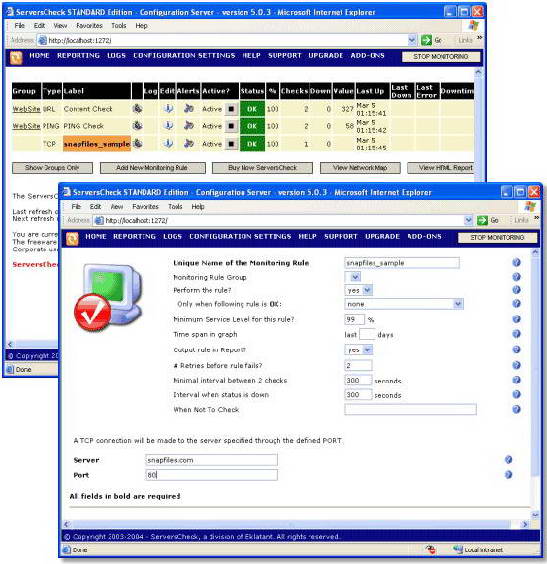Click Retries before rule fails field
The height and width of the screenshot is (564, 547).
click(x=358, y=365)
